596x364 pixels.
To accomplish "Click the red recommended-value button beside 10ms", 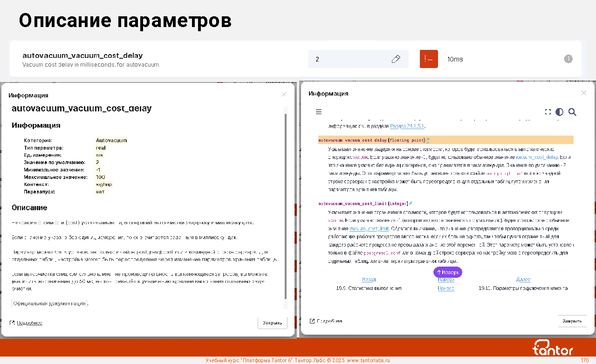I will (429, 59).
